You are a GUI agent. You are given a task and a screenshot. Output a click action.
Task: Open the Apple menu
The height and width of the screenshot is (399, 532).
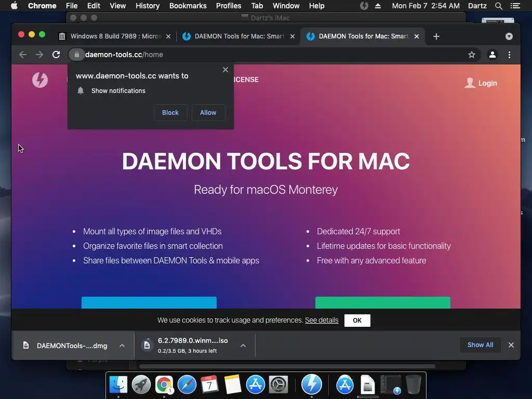[x=14, y=6]
